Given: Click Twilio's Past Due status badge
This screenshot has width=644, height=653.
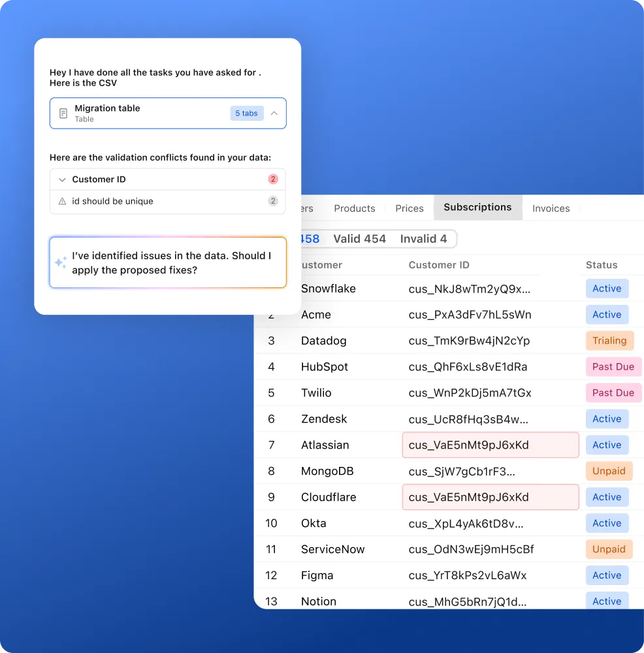Looking at the screenshot, I should (613, 392).
